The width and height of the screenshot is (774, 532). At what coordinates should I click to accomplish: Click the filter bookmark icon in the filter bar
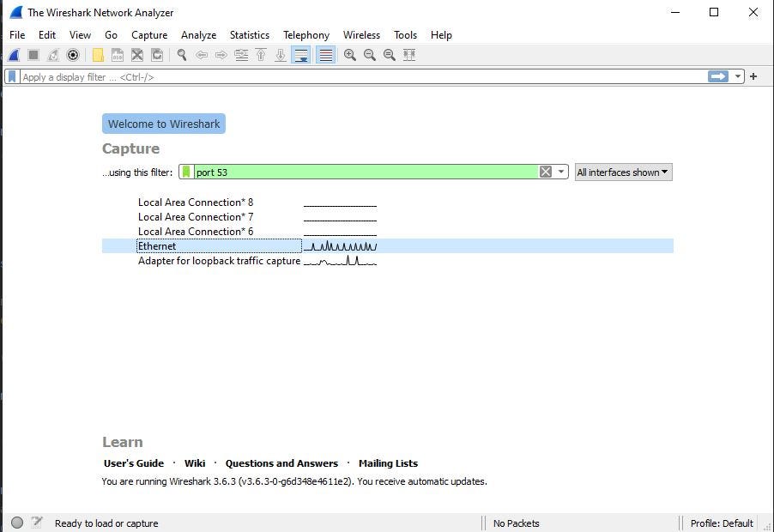tap(10, 76)
